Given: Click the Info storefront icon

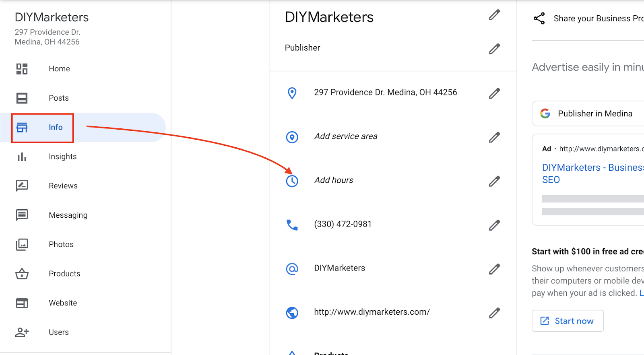Looking at the screenshot, I should coord(22,128).
